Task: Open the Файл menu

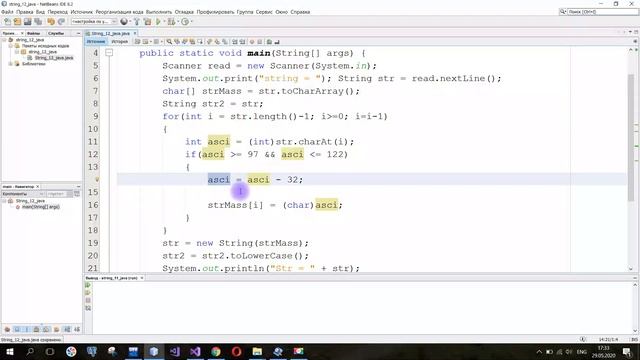Action: 7,12
